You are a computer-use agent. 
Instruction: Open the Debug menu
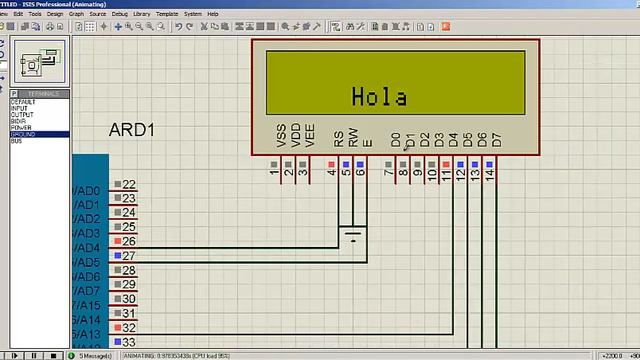[x=120, y=14]
